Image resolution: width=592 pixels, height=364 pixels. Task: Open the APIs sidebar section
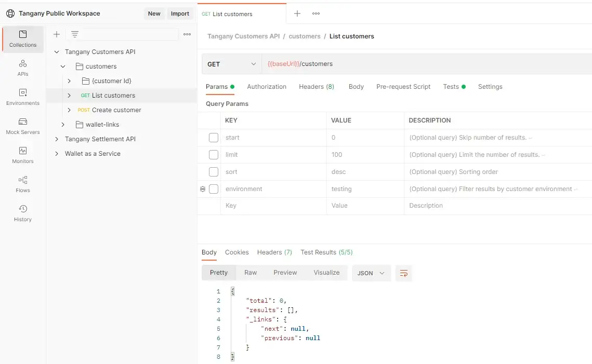23,68
